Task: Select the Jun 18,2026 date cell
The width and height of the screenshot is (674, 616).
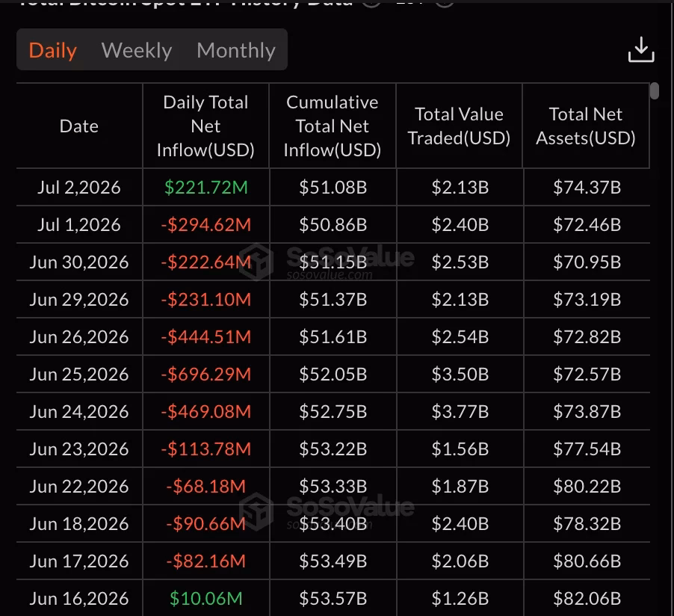Action: click(x=79, y=524)
